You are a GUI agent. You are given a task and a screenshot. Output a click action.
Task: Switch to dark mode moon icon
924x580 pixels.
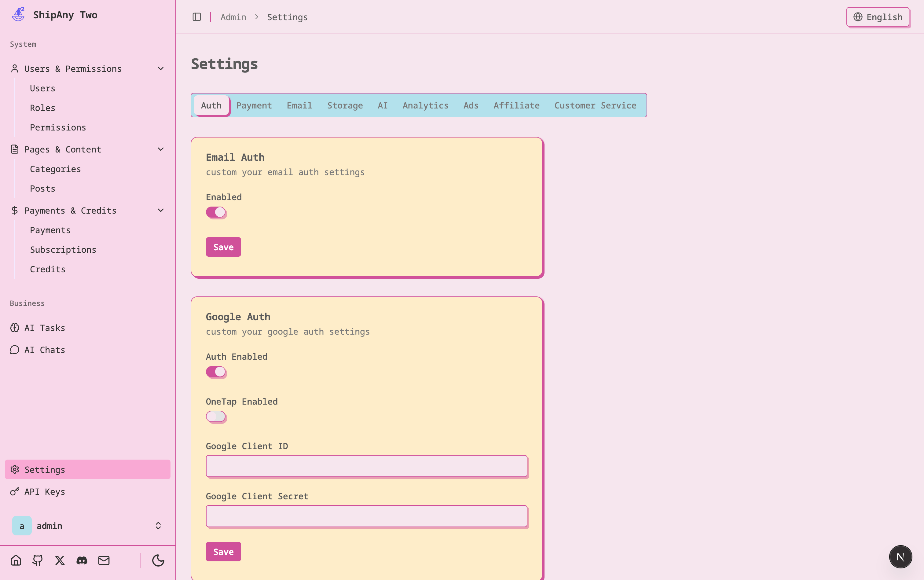coord(158,560)
